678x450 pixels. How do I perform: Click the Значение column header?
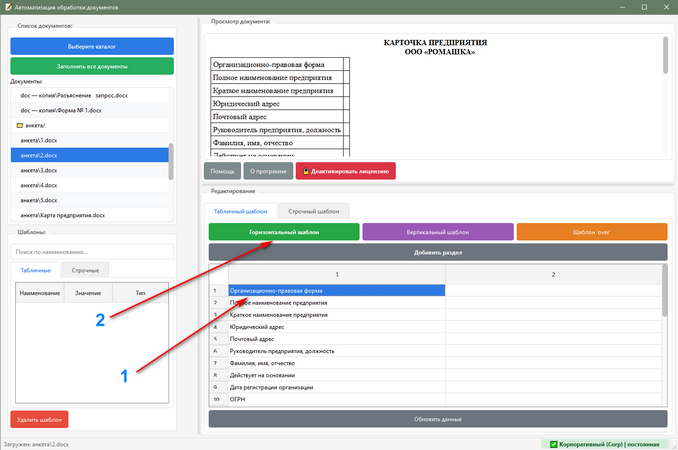tap(88, 293)
